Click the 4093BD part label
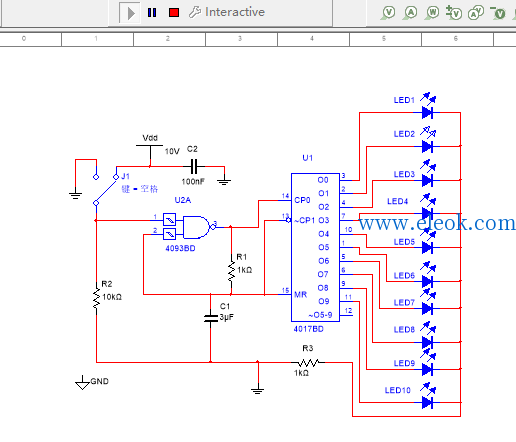This screenshot has height=442, width=516. [180, 248]
